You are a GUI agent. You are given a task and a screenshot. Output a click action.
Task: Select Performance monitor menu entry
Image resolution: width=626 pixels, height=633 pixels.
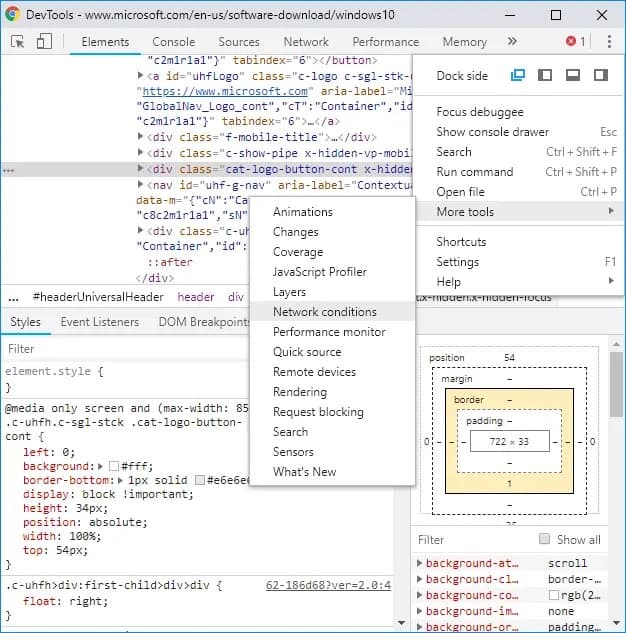pyautogui.click(x=332, y=331)
